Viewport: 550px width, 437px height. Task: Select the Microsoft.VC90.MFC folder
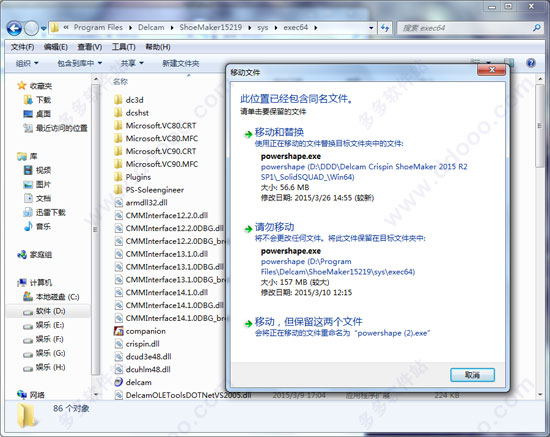(156, 164)
